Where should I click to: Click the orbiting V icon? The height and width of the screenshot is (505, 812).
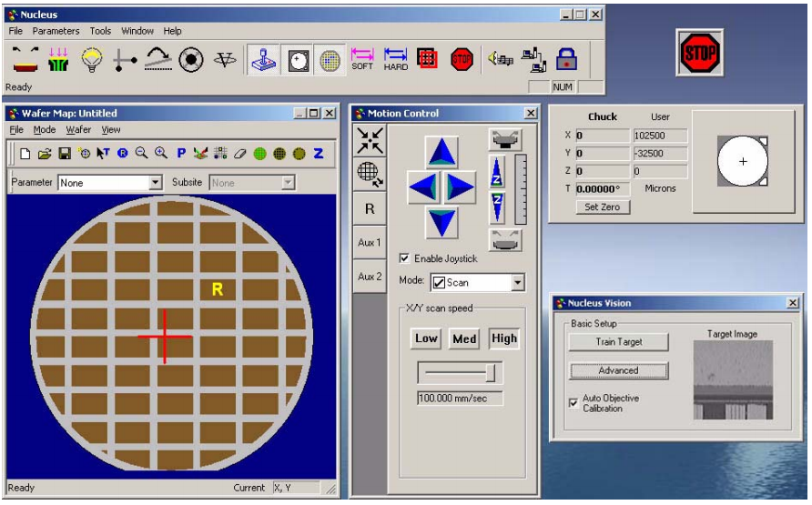(x=225, y=60)
